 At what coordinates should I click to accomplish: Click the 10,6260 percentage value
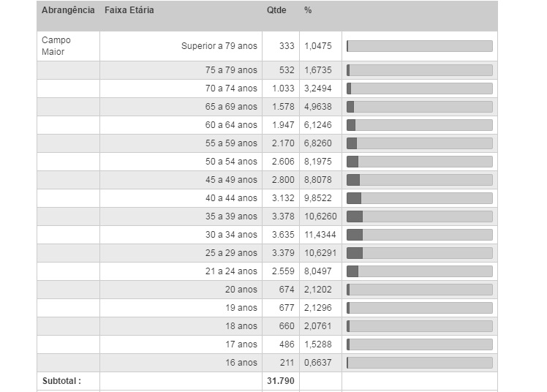320,216
